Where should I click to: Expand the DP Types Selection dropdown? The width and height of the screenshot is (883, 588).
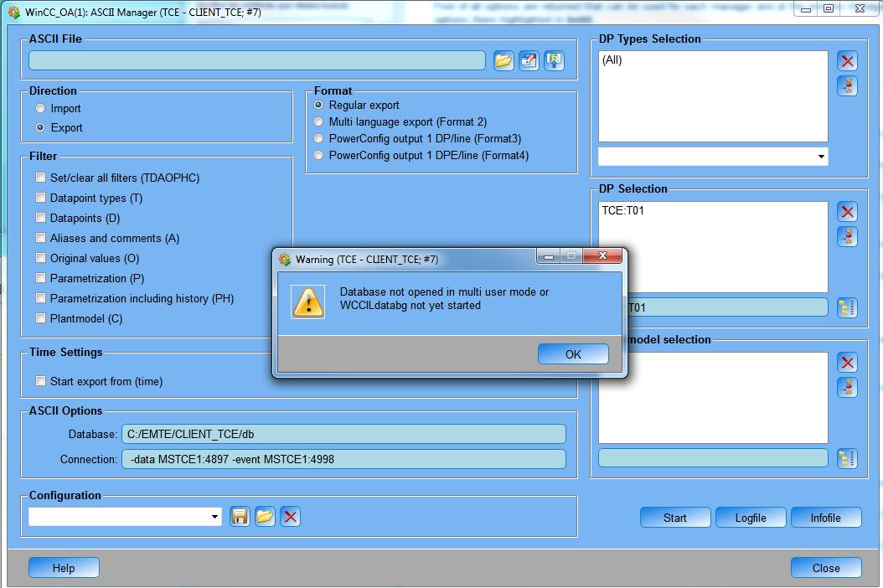(821, 157)
